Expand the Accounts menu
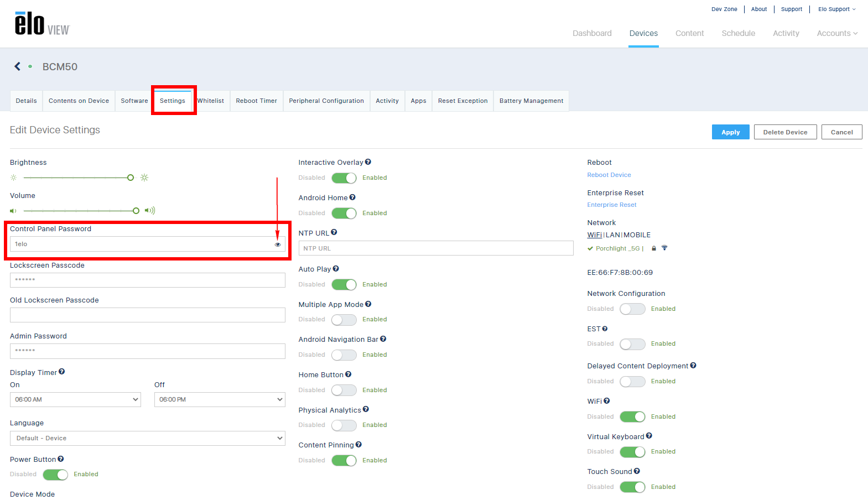 pos(837,33)
